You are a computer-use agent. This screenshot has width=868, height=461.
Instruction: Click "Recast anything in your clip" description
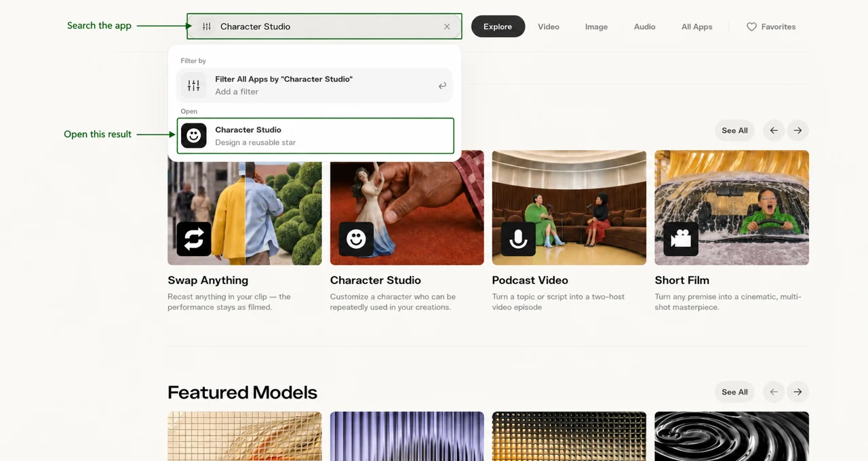229,302
